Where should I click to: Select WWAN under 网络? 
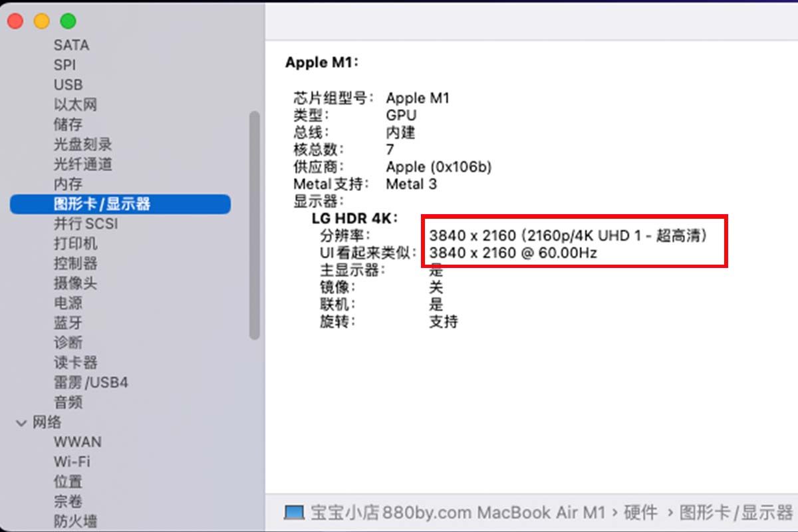pyautogui.click(x=78, y=442)
